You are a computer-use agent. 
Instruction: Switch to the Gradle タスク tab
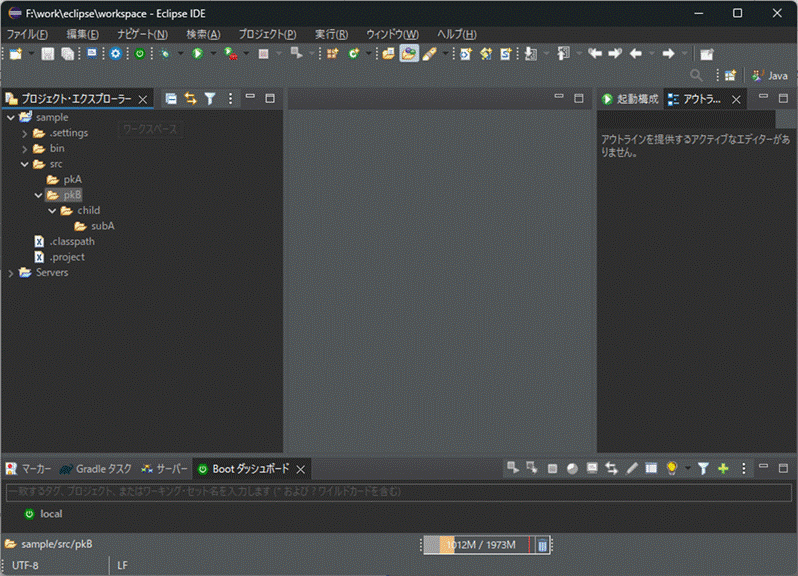pyautogui.click(x=96, y=469)
